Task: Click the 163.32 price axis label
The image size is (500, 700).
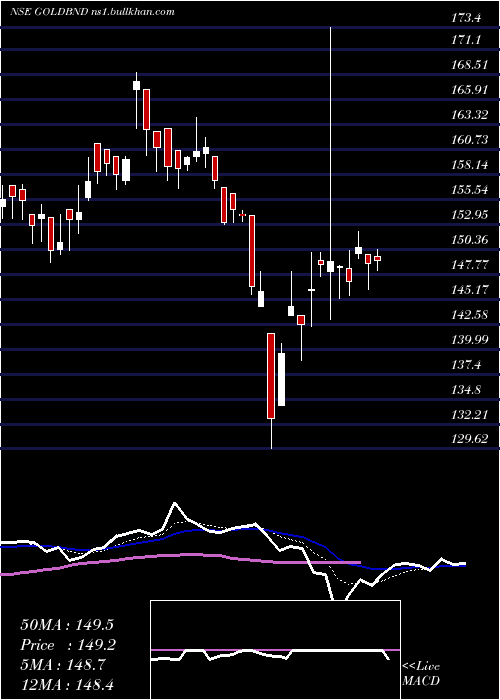Action: click(x=469, y=115)
